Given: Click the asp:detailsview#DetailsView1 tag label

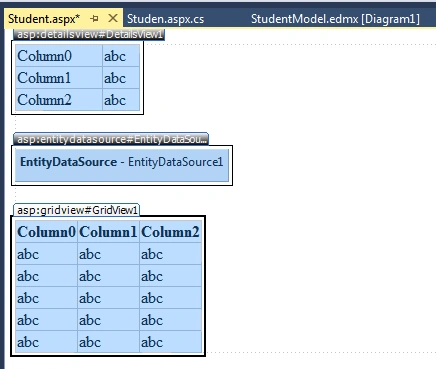Looking at the screenshot, I should click(x=89, y=34).
